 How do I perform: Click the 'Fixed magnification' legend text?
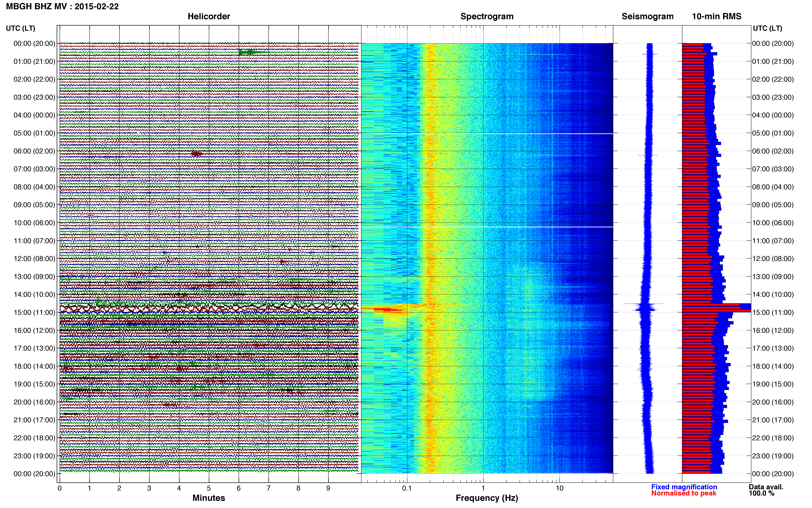pyautogui.click(x=684, y=487)
